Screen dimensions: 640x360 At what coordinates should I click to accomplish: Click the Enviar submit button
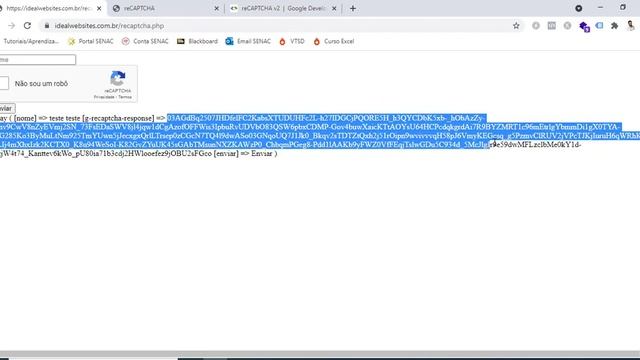click(x=7, y=108)
